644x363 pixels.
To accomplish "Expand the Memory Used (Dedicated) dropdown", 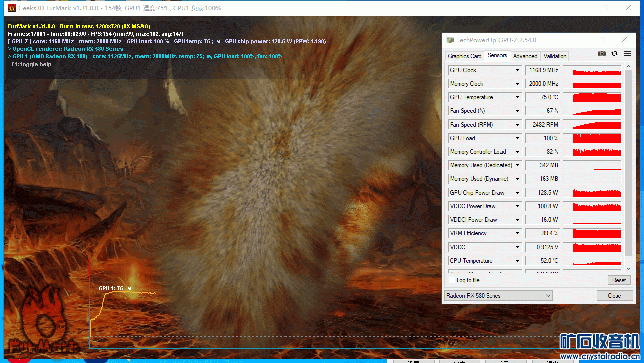I will pos(517,165).
